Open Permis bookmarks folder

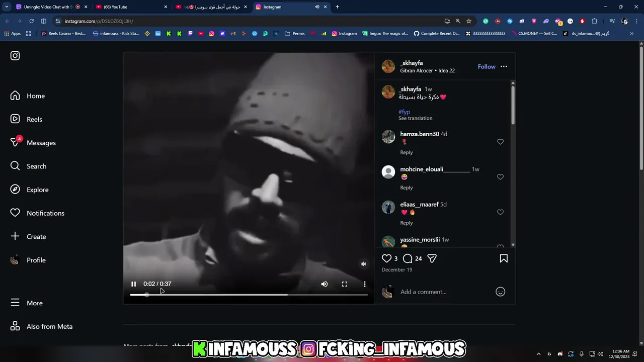point(294,34)
